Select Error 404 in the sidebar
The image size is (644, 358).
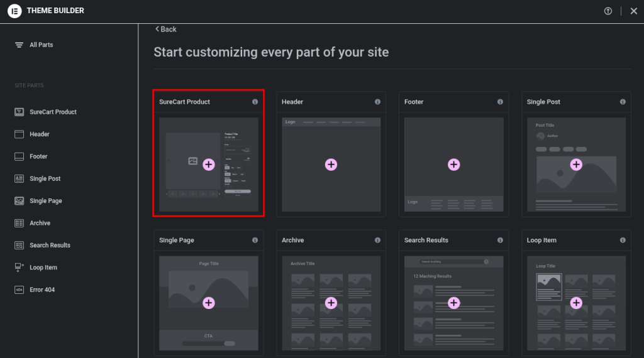(x=42, y=290)
